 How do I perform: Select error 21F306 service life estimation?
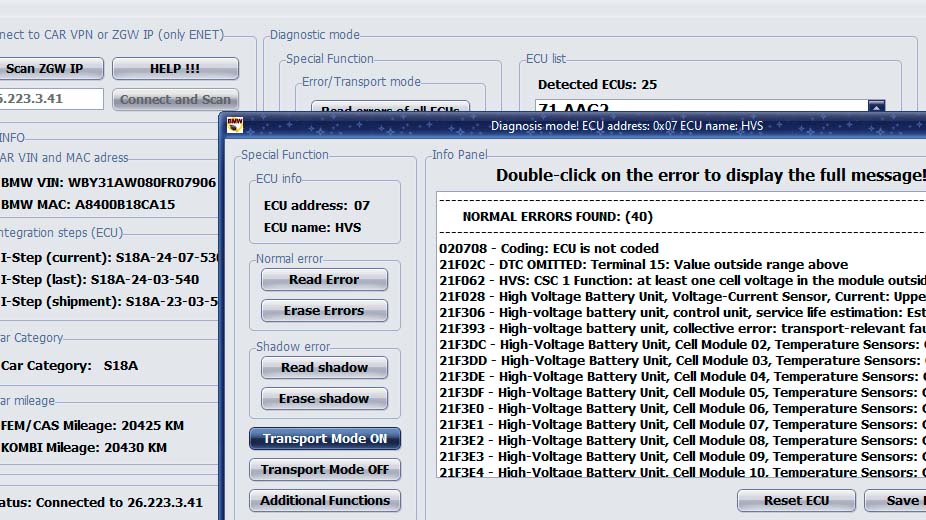pos(682,312)
